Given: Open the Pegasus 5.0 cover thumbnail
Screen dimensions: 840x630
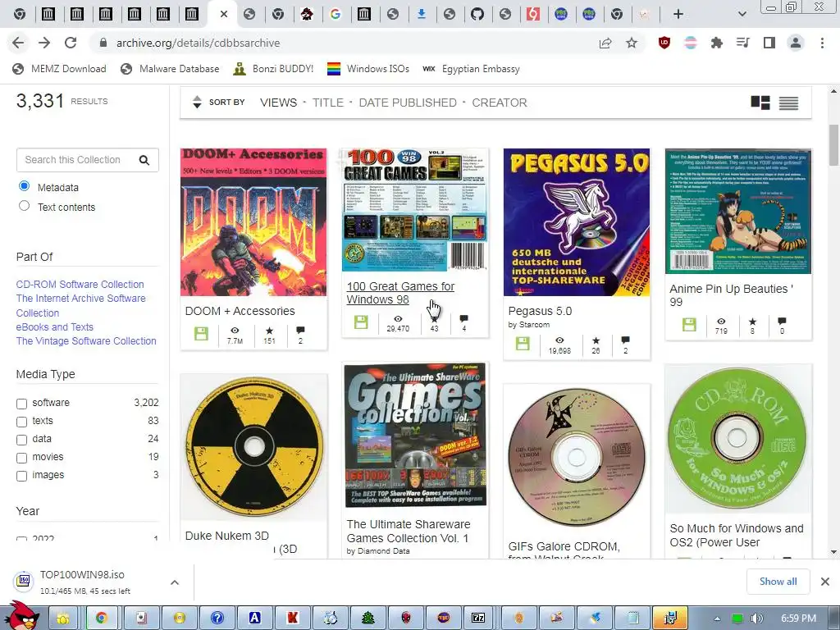Looking at the screenshot, I should [577, 222].
